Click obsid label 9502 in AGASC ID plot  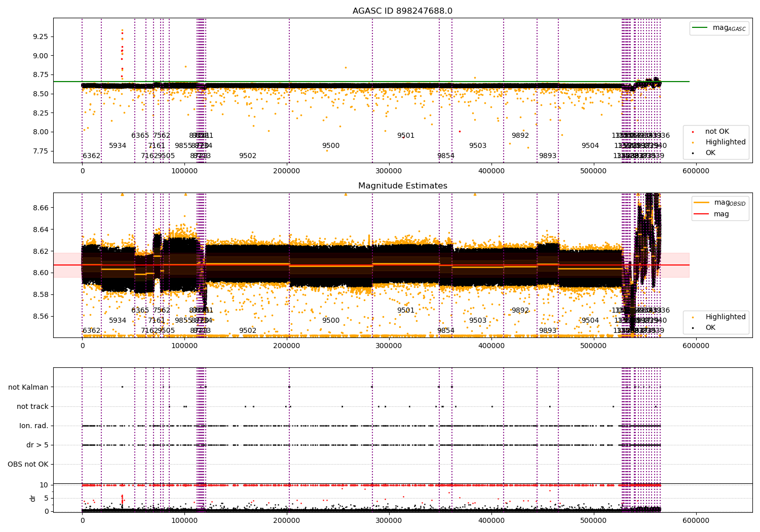point(248,156)
